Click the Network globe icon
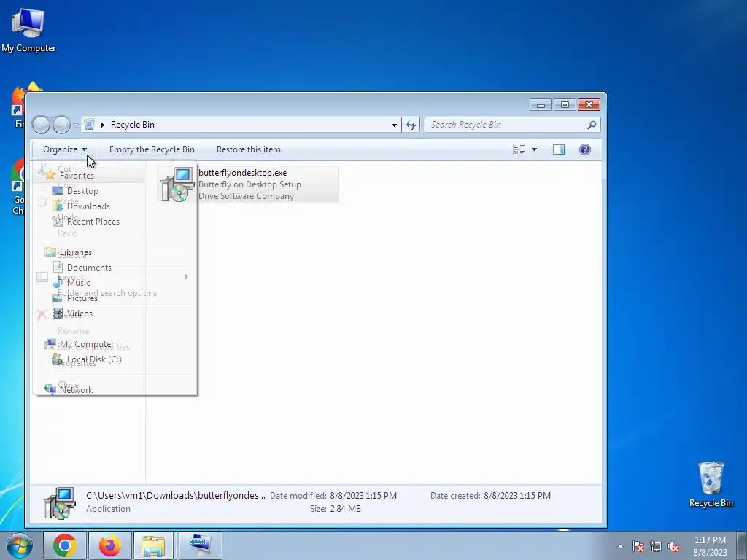Viewport: 747px width, 560px height. [50, 389]
